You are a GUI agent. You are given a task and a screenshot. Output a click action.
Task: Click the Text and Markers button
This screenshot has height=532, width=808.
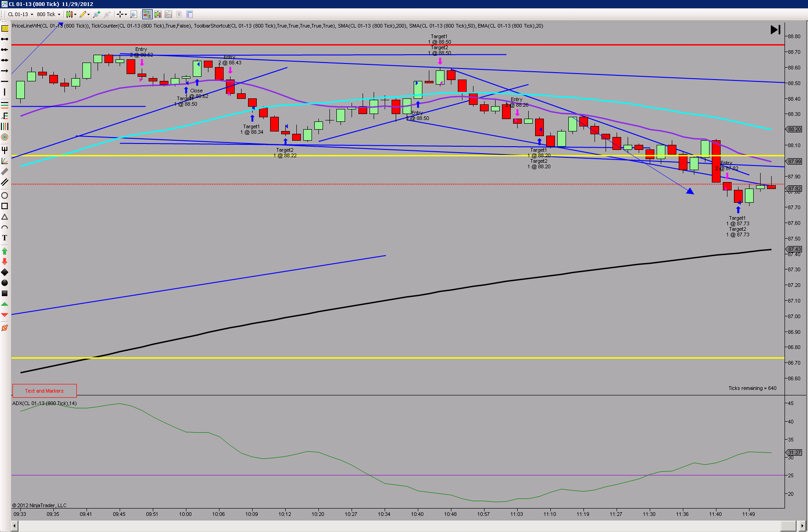pos(44,391)
